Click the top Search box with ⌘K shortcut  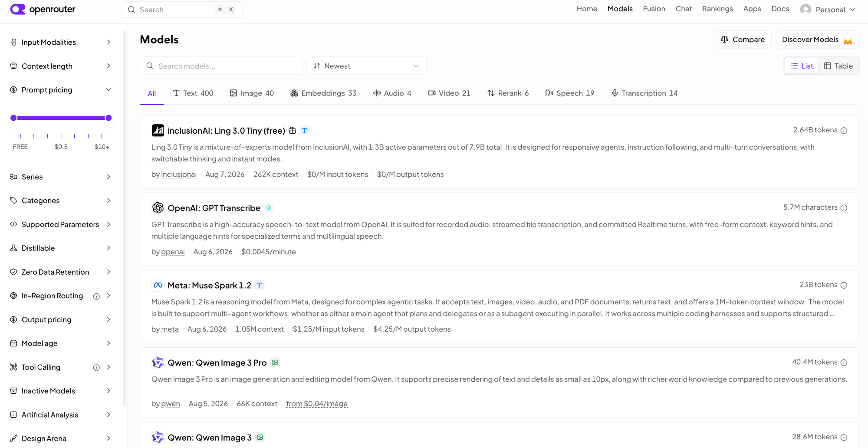pos(182,10)
